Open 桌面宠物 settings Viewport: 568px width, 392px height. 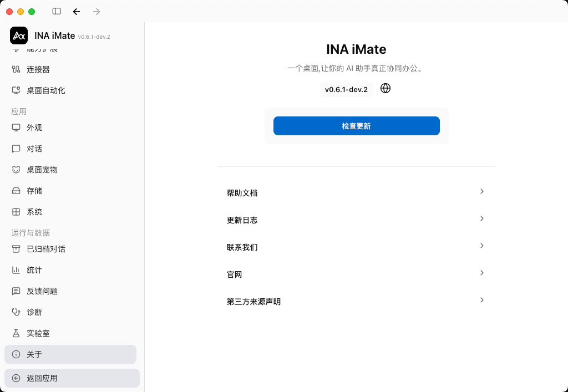(x=70, y=170)
